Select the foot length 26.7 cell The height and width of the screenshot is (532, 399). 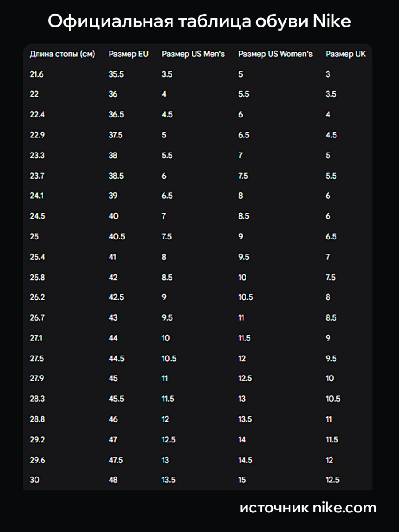[37, 318]
